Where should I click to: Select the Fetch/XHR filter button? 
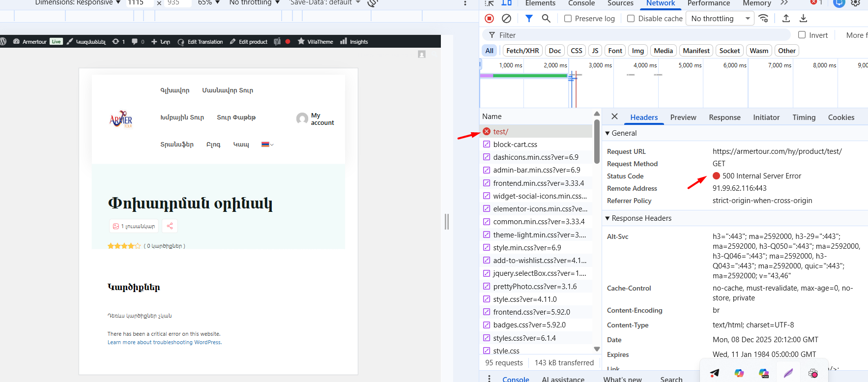(522, 51)
